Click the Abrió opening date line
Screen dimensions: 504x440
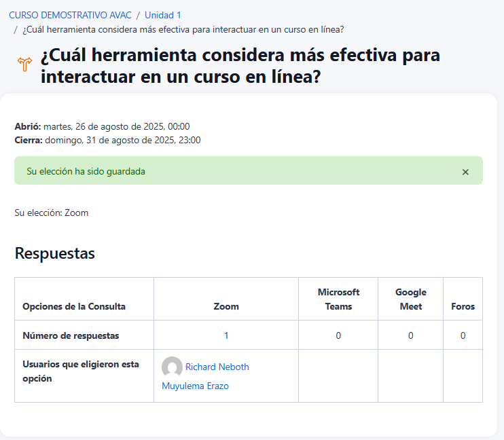click(x=102, y=126)
